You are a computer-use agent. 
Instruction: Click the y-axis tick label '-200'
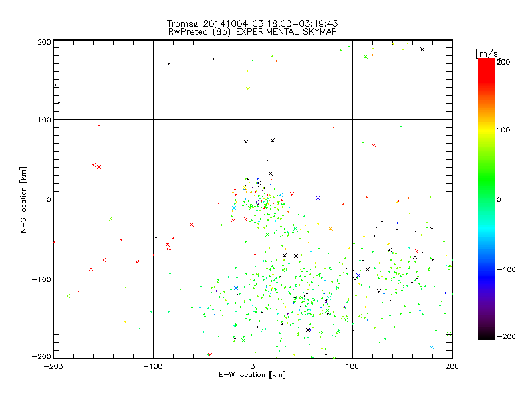[x=41, y=356]
